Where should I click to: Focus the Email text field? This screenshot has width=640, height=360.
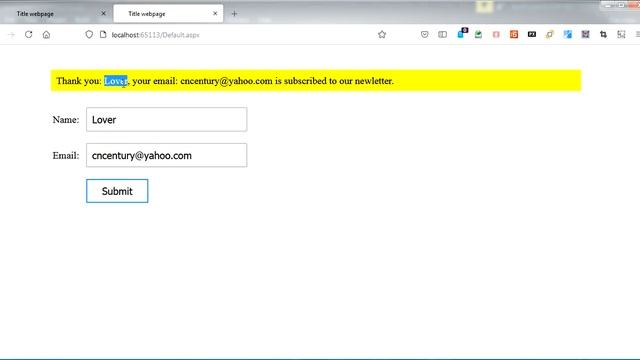[167, 155]
